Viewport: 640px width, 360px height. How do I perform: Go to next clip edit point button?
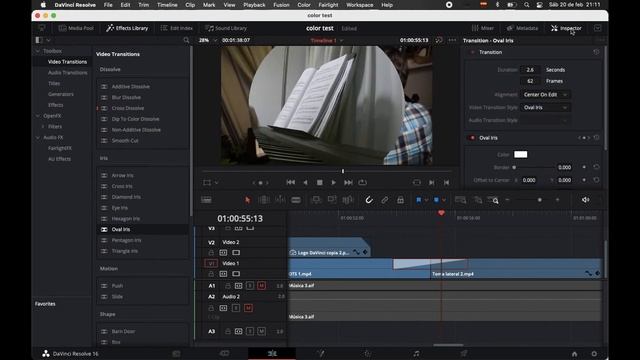pyautogui.click(x=431, y=182)
